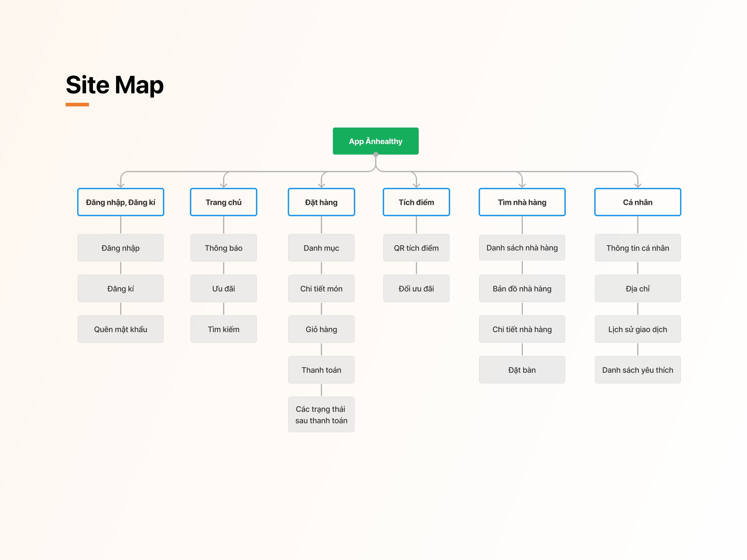Select the Trang chủ node
Viewport: 747px width, 560px height.
point(223,202)
